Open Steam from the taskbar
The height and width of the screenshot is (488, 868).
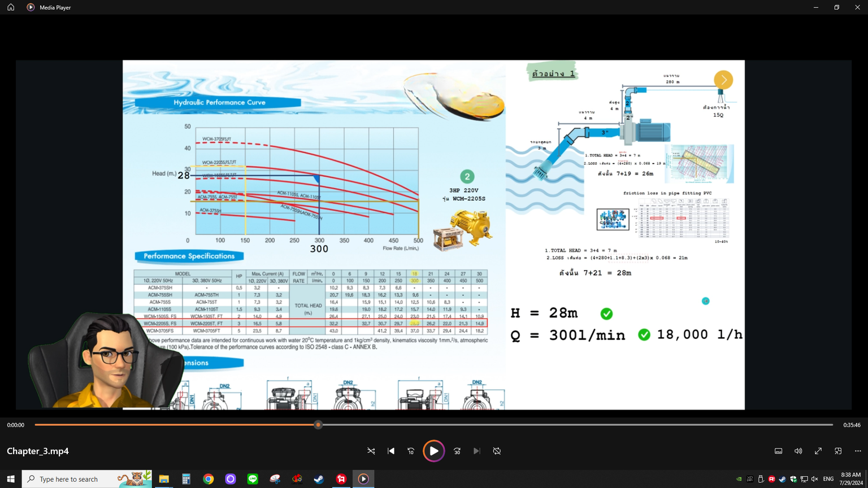click(319, 479)
